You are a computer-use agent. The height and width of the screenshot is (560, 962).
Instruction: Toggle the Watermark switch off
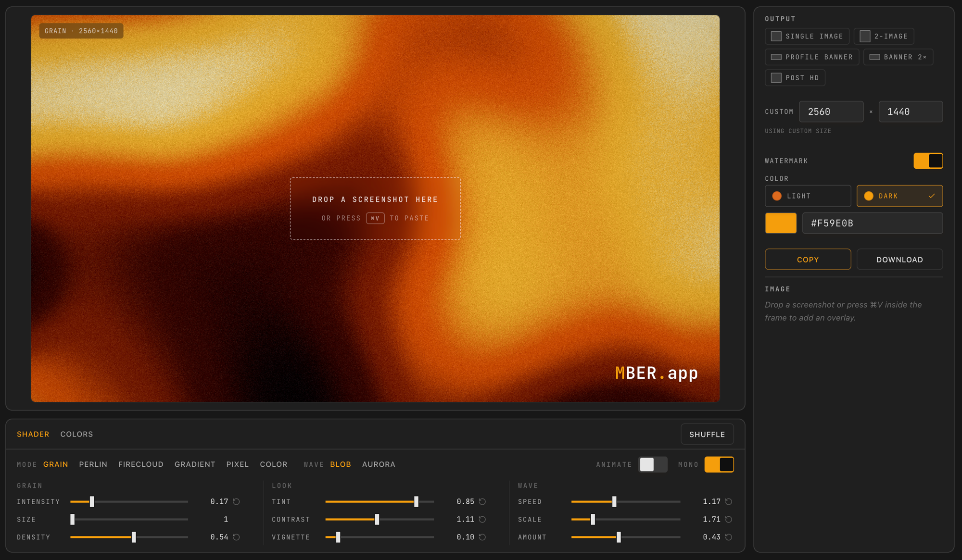click(x=928, y=161)
